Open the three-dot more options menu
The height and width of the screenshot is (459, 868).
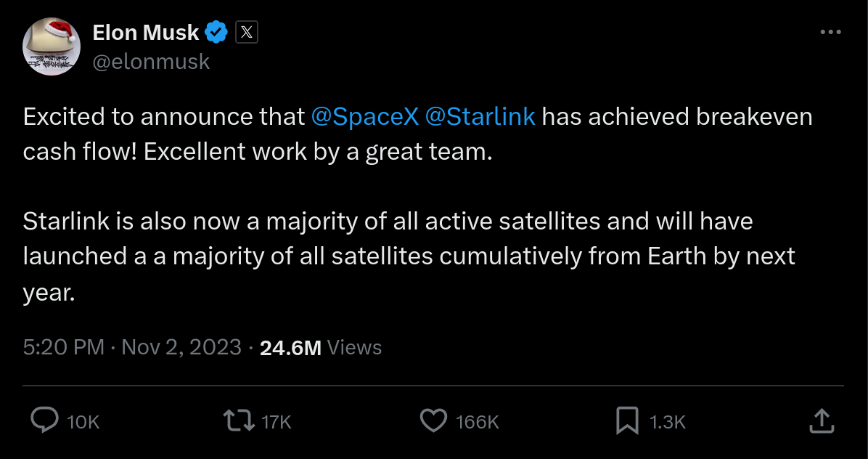pyautogui.click(x=830, y=33)
